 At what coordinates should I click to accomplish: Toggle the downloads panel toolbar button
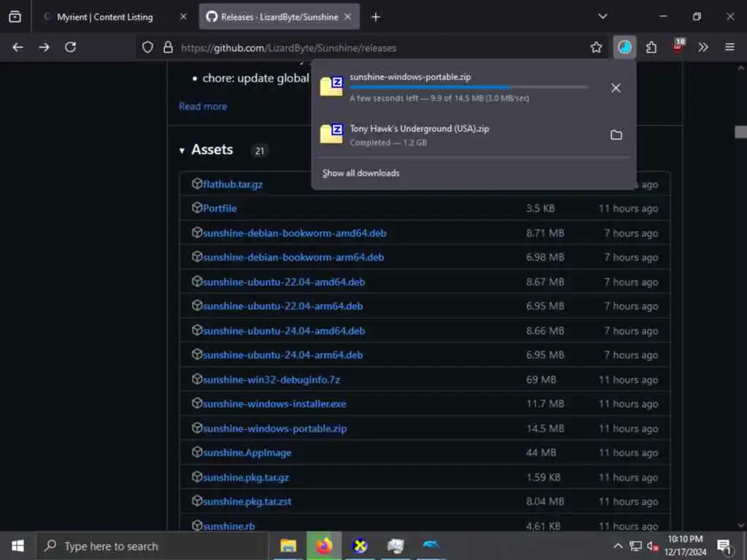624,47
